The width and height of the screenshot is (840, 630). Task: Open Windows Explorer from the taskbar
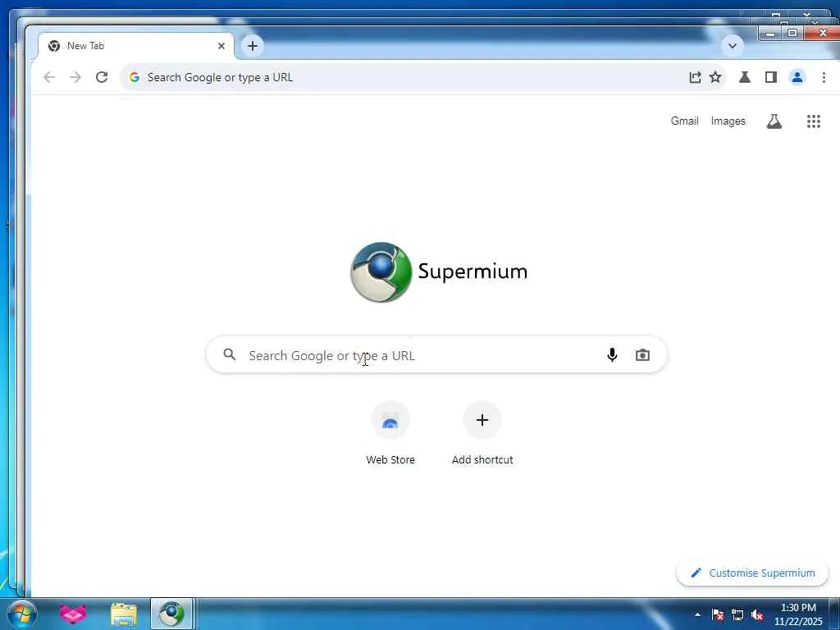(124, 614)
